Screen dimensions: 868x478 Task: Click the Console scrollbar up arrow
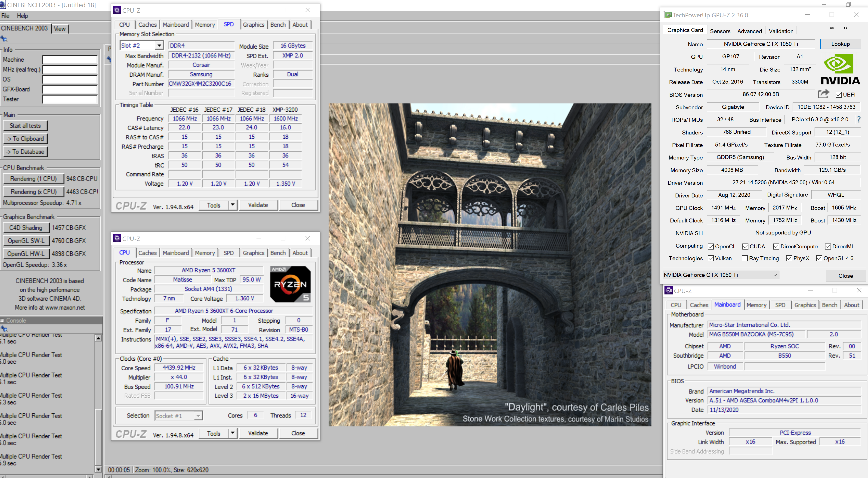pyautogui.click(x=98, y=338)
